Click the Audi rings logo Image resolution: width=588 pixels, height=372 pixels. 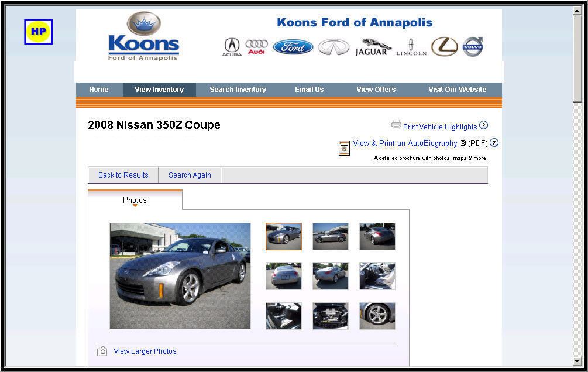point(256,47)
